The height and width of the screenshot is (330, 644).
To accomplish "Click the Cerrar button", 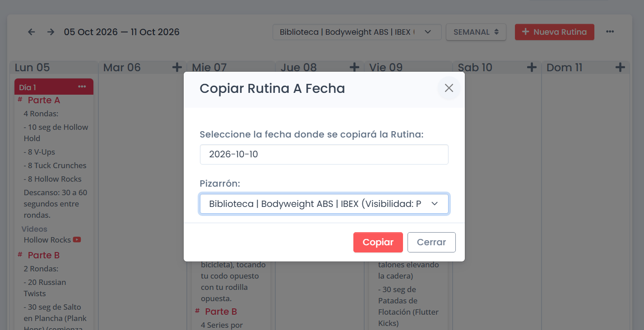I will point(431,242).
